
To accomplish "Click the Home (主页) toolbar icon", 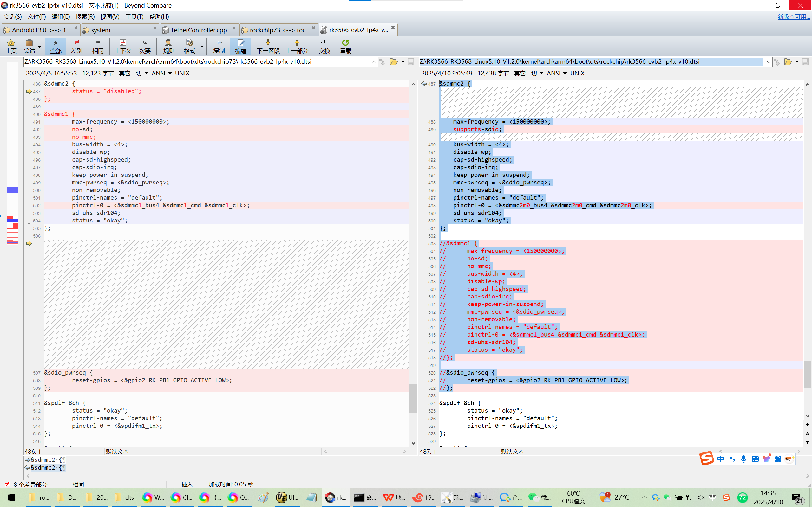I will [11, 46].
